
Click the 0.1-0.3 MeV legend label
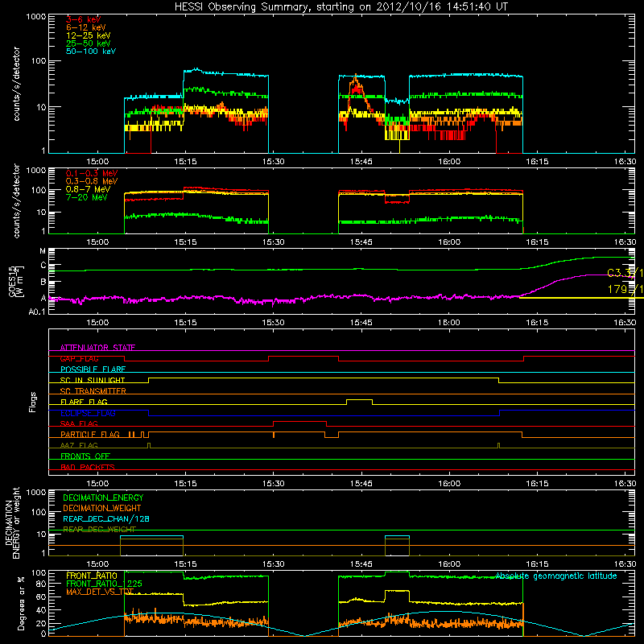tap(92, 173)
